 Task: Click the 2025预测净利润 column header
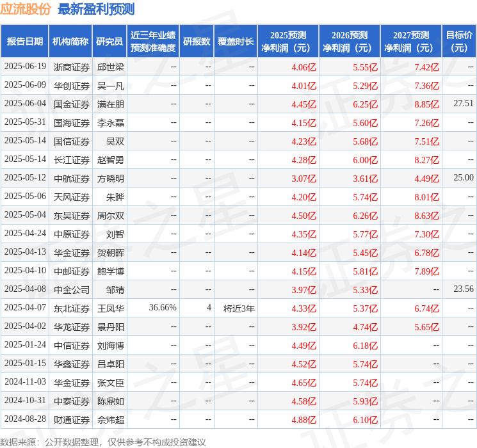click(288, 42)
